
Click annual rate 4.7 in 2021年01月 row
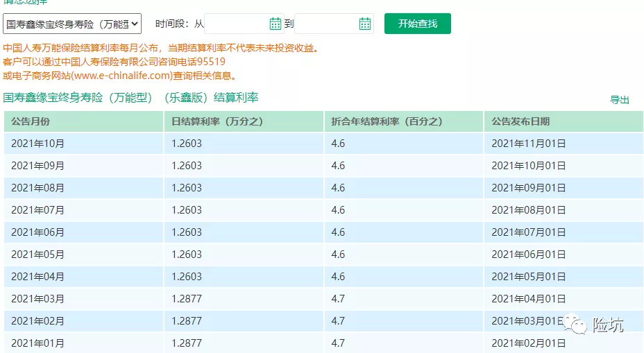404,343
